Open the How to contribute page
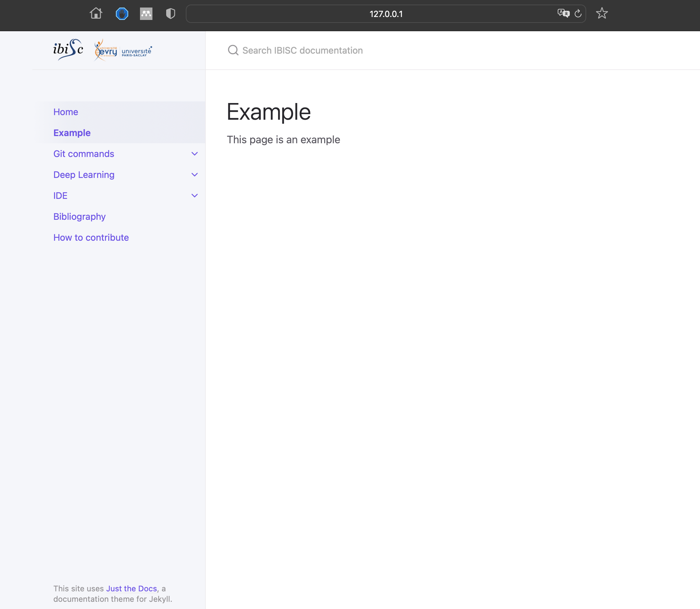 [91, 237]
